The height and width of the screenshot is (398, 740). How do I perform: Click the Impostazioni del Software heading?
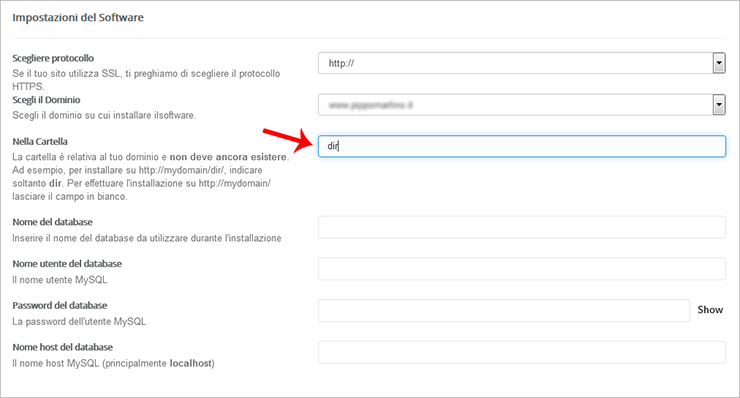pyautogui.click(x=78, y=17)
